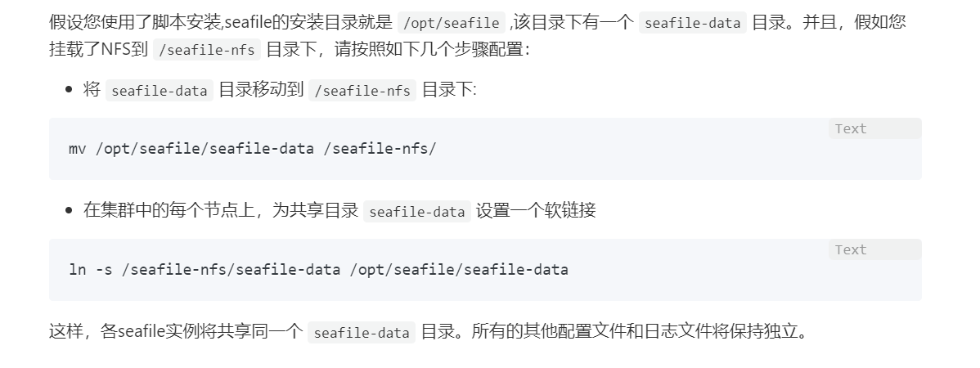The image size is (980, 368).
Task: Click the seafile-data inline code in first paragraph
Action: [693, 23]
